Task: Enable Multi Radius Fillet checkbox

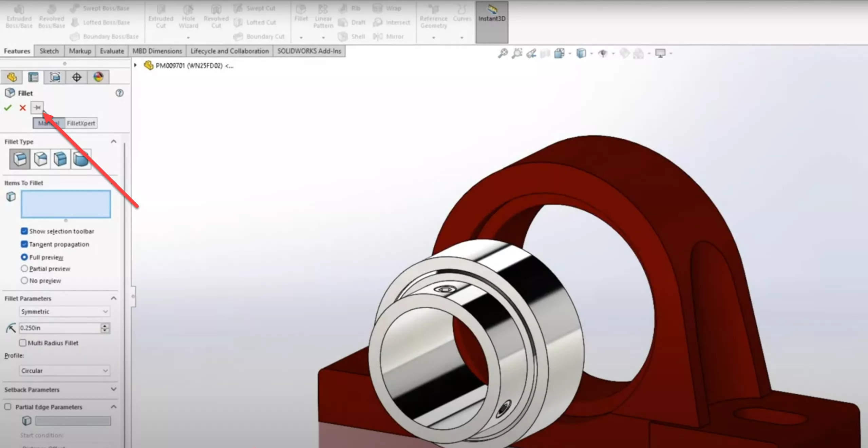Action: pyautogui.click(x=23, y=343)
